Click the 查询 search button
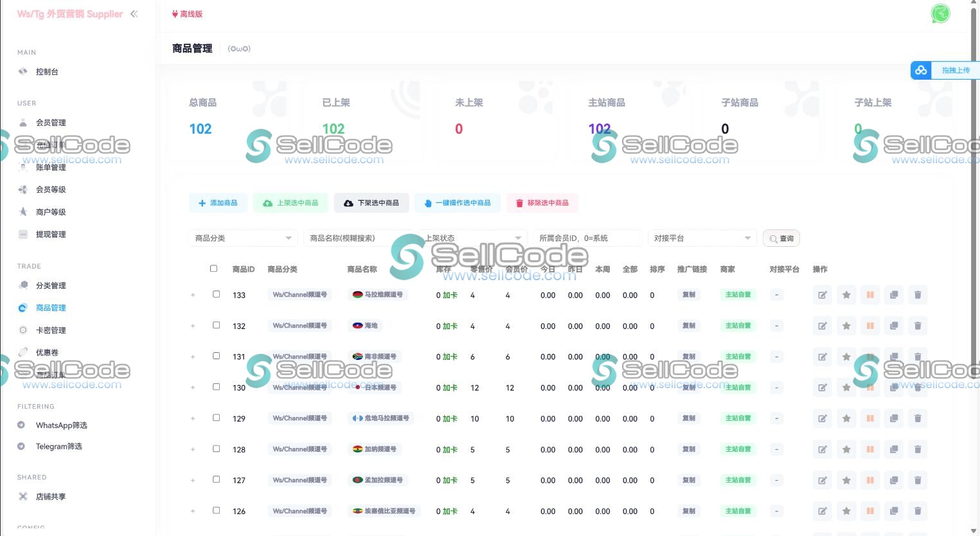 tap(781, 238)
